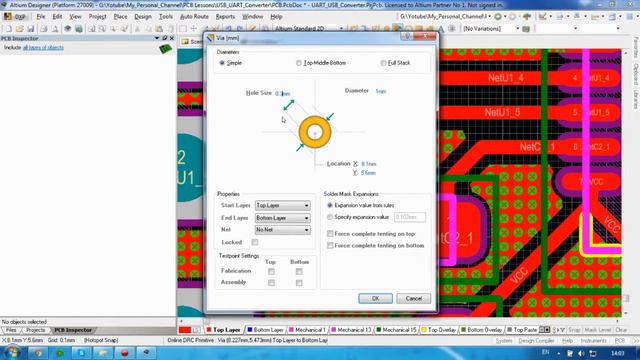
Task: Click the Hole Size value field
Action: coord(282,93)
